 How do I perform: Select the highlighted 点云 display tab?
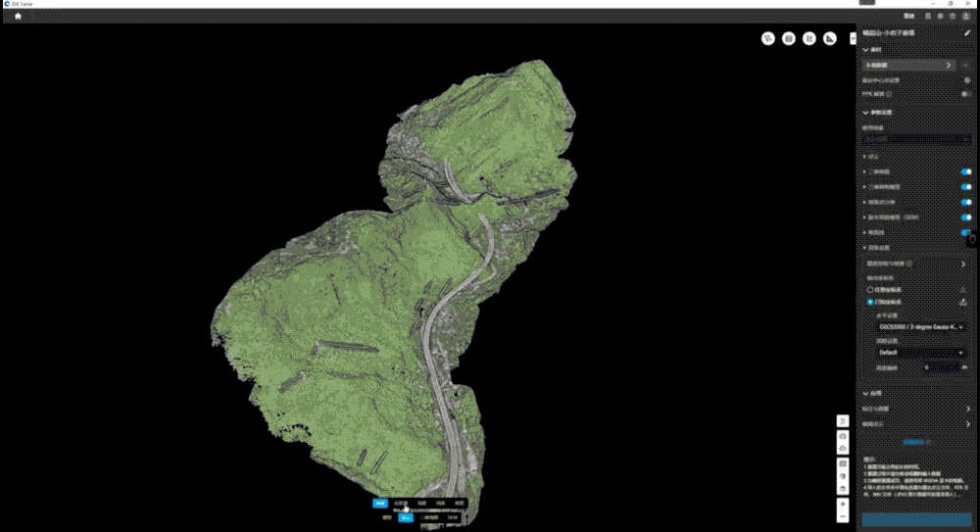[x=406, y=517]
